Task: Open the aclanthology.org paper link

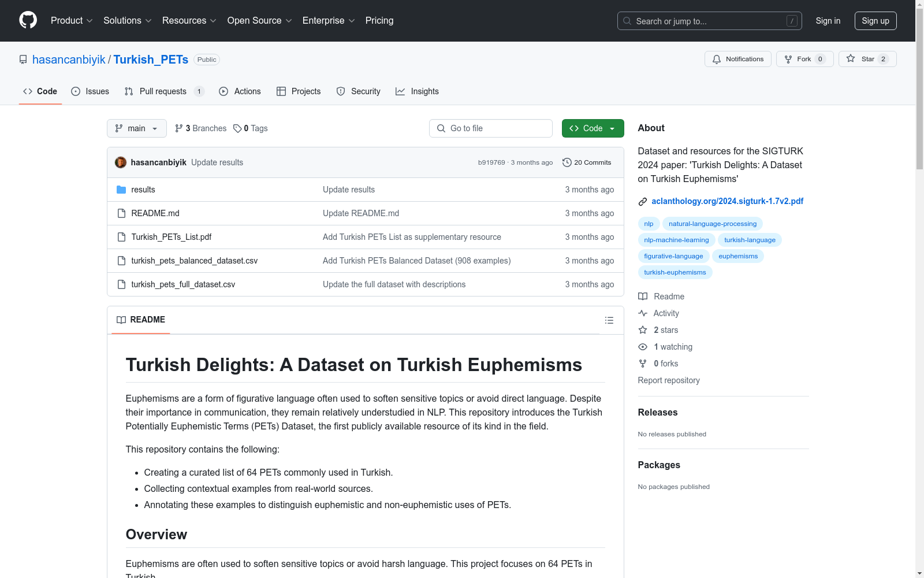Action: [728, 201]
